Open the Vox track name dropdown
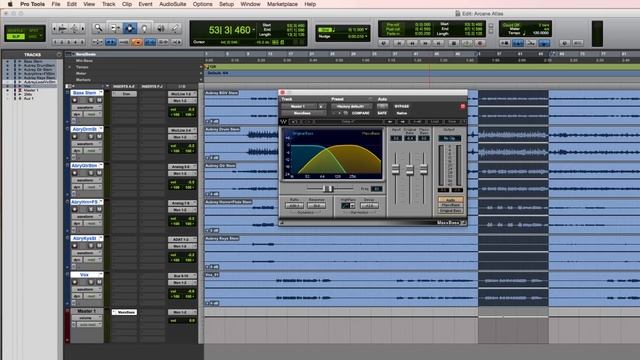 [101, 274]
